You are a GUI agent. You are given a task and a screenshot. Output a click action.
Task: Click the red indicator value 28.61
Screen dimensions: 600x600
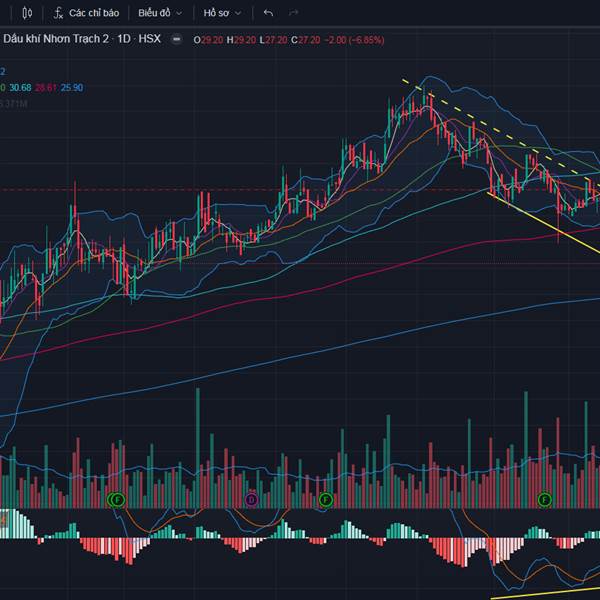point(46,88)
